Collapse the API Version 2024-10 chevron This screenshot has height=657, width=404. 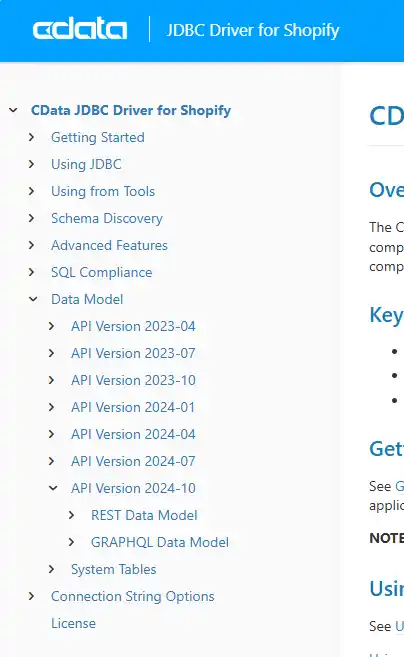(x=53, y=488)
